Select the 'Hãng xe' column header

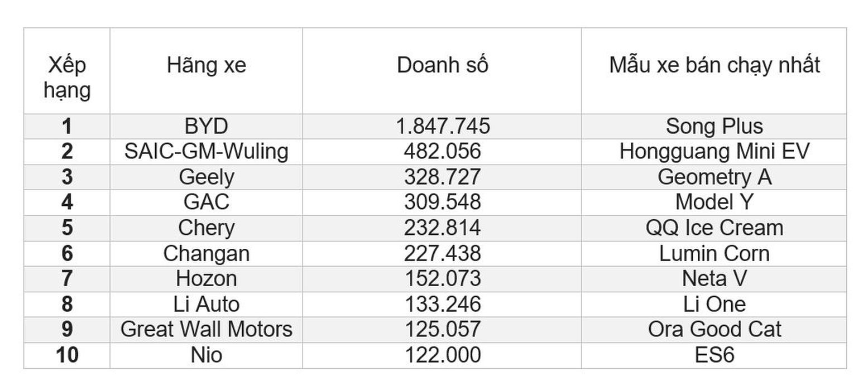[206, 71]
